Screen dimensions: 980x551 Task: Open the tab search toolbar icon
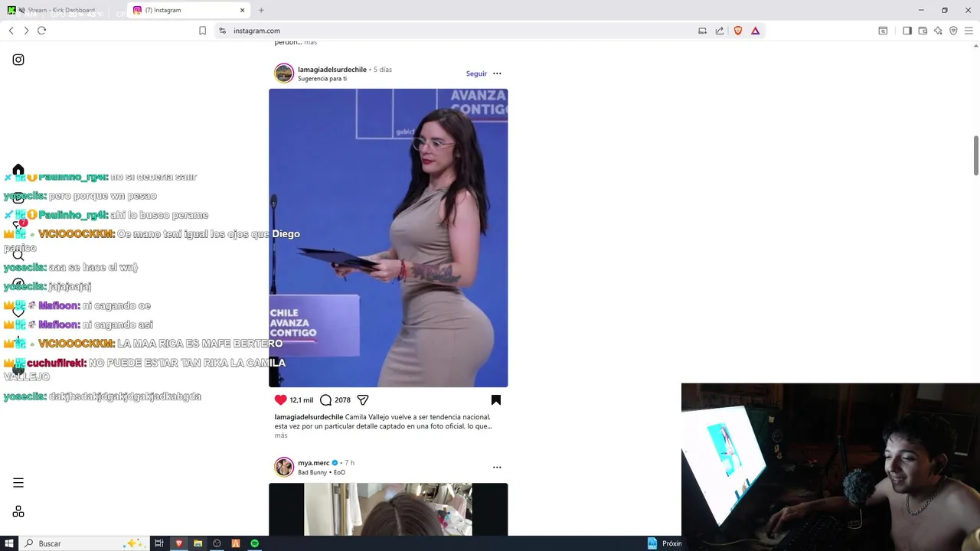[x=883, y=31]
